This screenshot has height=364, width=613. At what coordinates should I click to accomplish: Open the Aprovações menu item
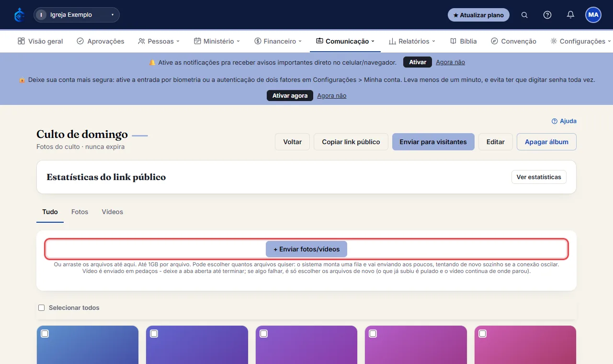(x=101, y=41)
